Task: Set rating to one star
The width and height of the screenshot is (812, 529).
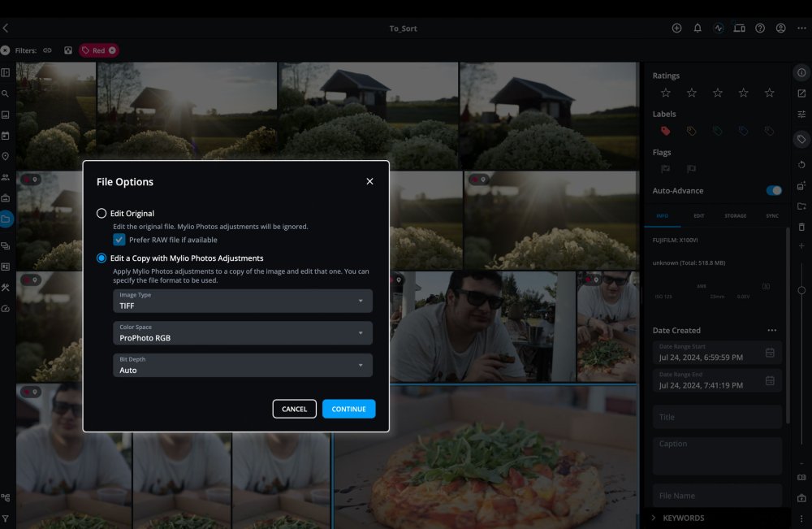Action: click(x=666, y=93)
